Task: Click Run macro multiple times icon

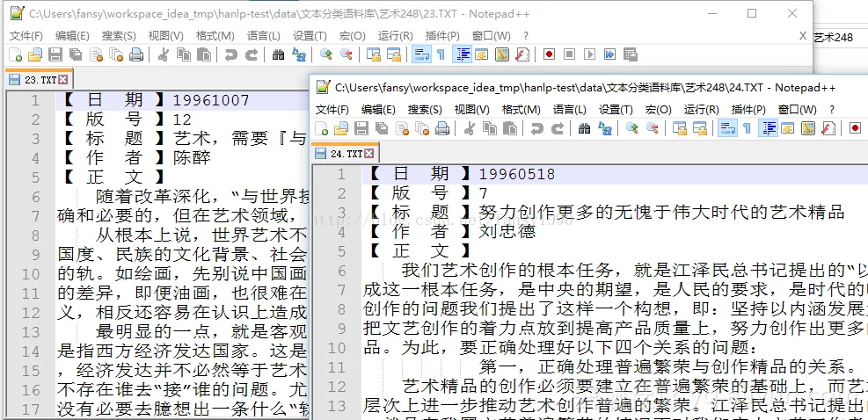Action: tap(609, 55)
